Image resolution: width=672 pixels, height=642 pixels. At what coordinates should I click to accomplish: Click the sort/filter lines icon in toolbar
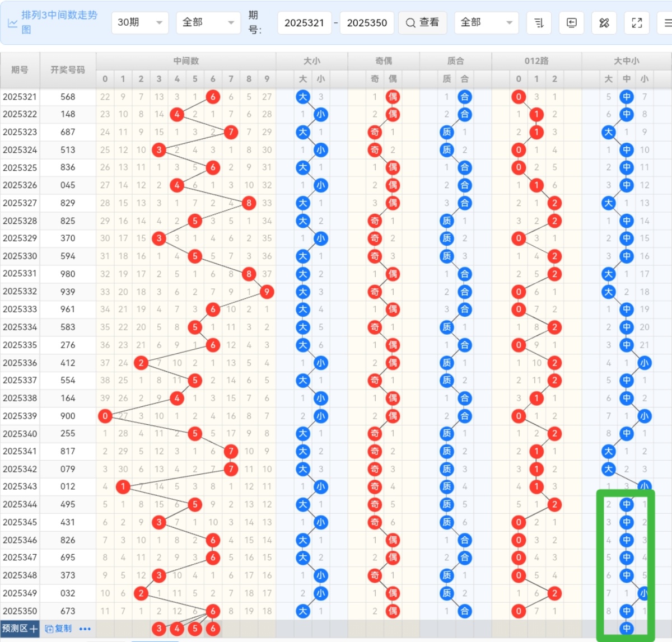539,23
